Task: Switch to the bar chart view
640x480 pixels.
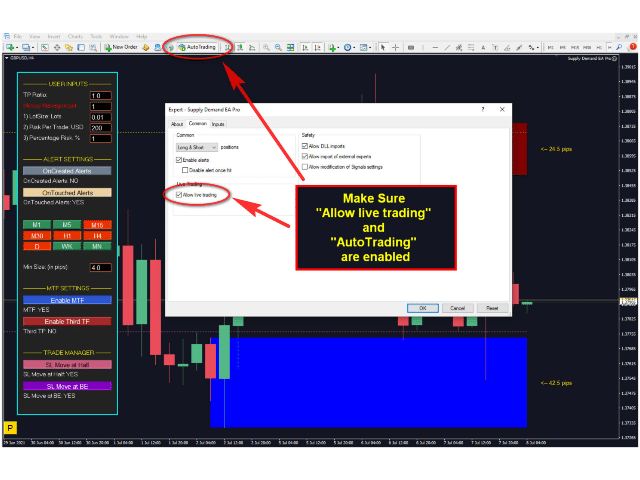Action: point(228,47)
